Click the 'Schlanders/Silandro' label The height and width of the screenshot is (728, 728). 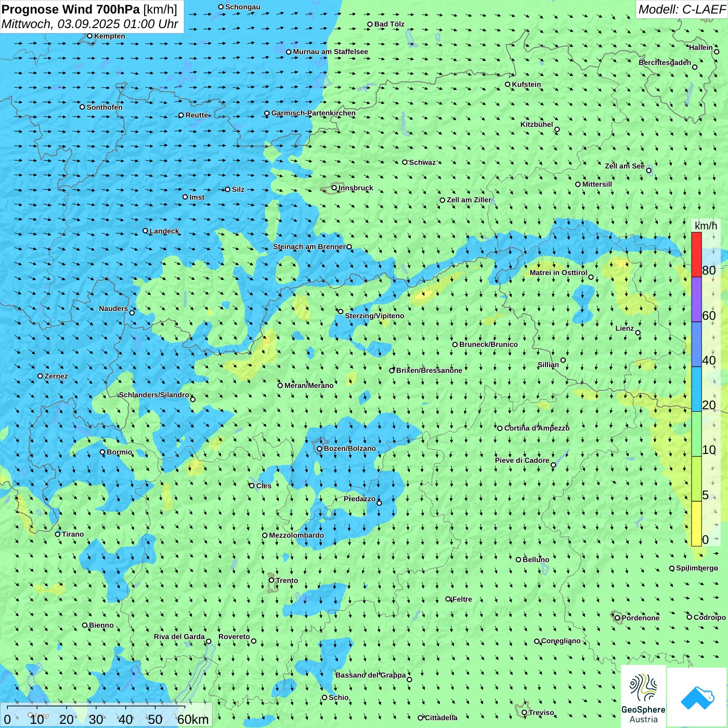click(154, 395)
